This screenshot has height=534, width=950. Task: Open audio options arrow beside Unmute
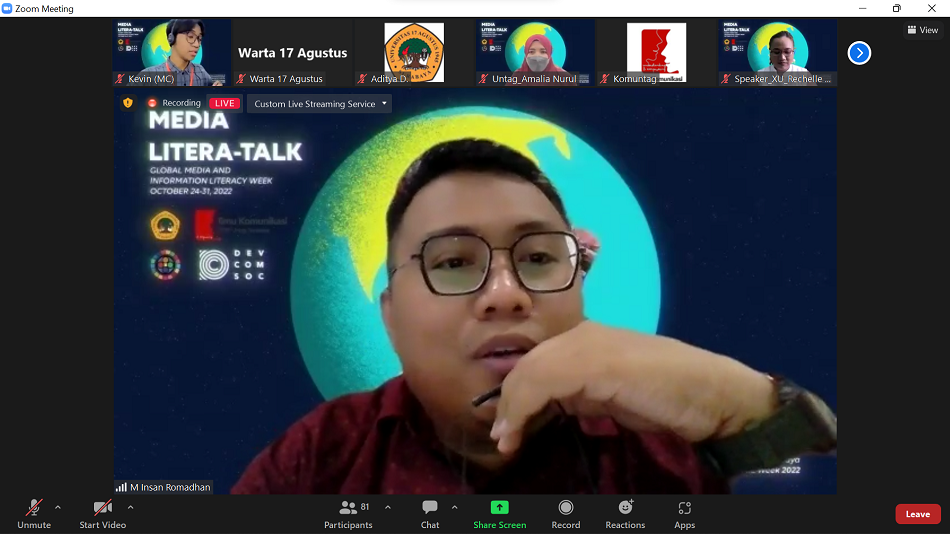coord(58,507)
